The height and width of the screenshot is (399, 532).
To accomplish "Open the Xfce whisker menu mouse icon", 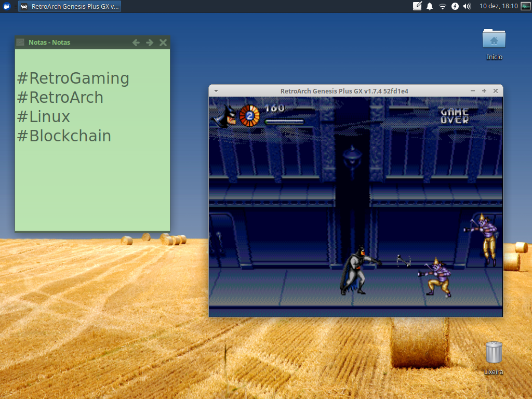I will [x=6, y=6].
